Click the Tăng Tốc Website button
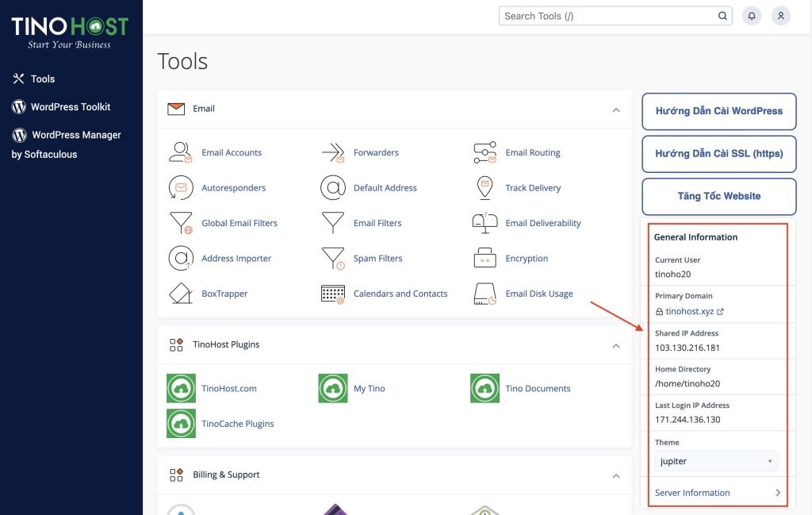Screen dimensions: 812x515 718,196
